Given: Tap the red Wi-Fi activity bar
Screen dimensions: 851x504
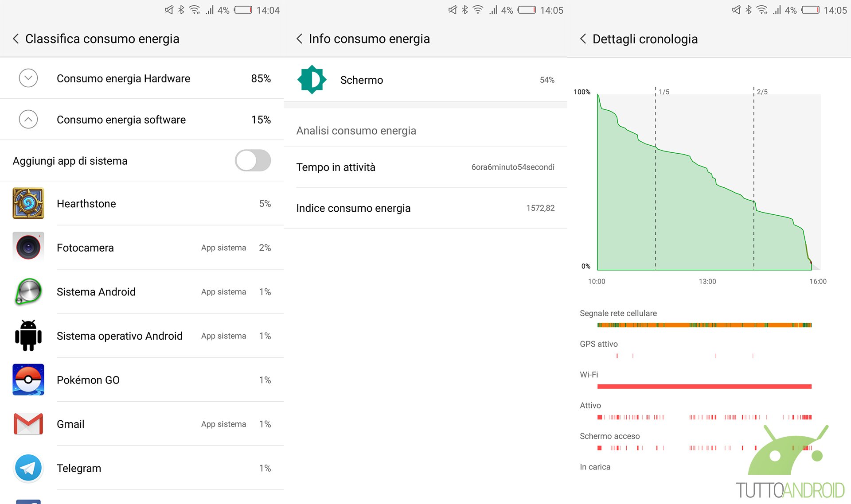Looking at the screenshot, I should 704,387.
